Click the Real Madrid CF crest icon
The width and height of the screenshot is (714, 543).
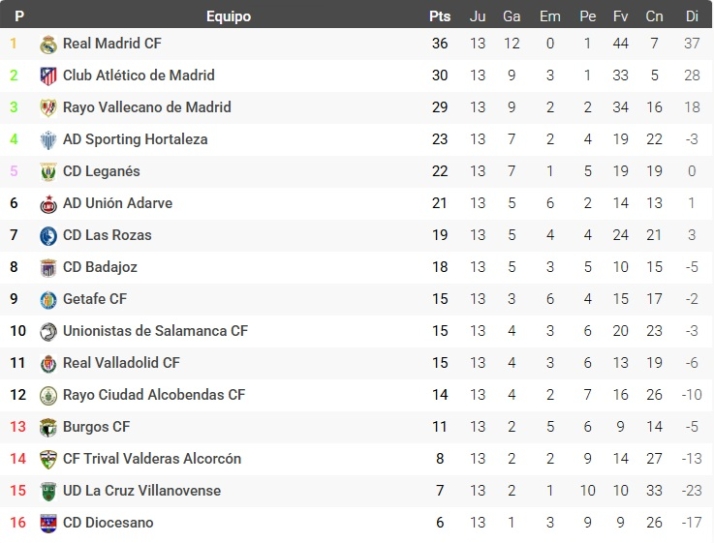point(48,44)
